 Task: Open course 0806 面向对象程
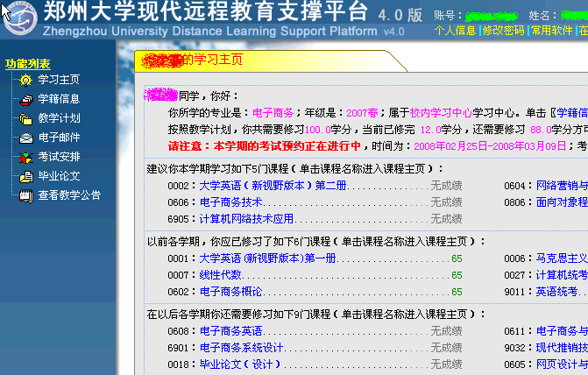tap(562, 202)
